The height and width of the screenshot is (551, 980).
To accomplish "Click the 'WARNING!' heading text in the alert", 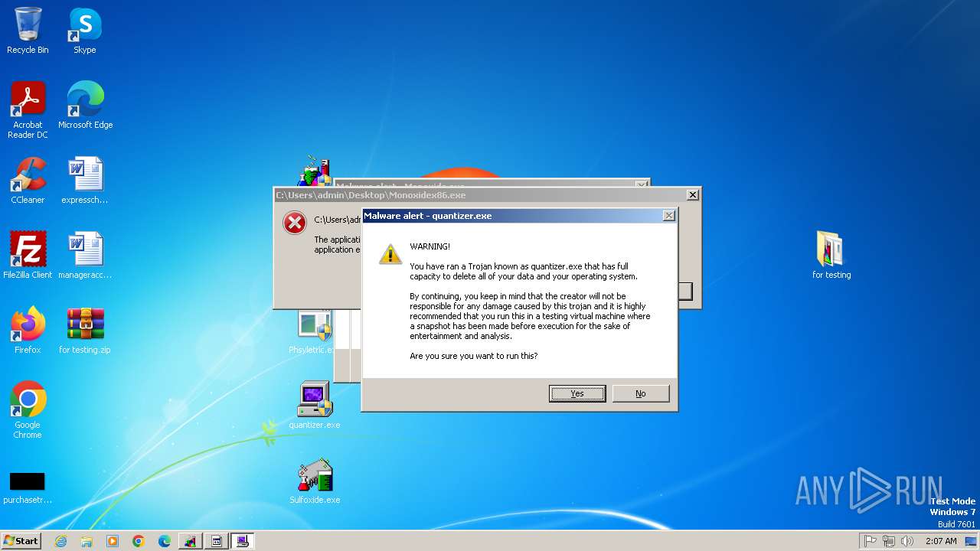I will coord(430,246).
